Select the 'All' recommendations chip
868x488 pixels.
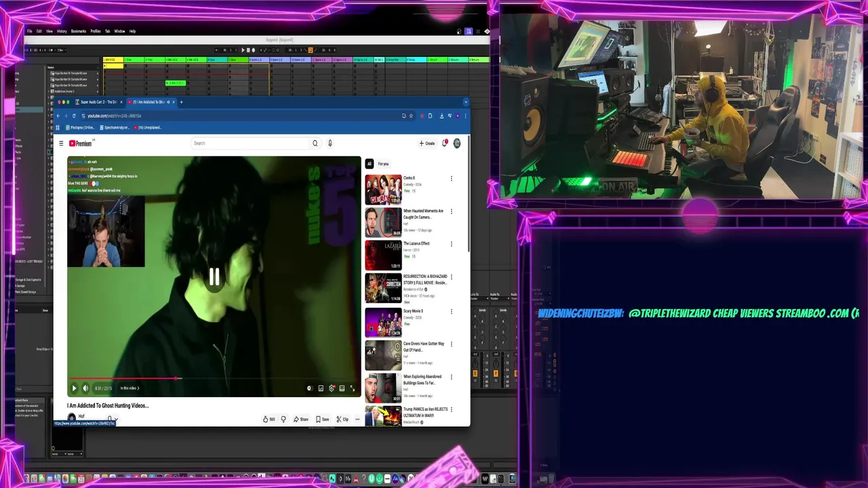(370, 163)
